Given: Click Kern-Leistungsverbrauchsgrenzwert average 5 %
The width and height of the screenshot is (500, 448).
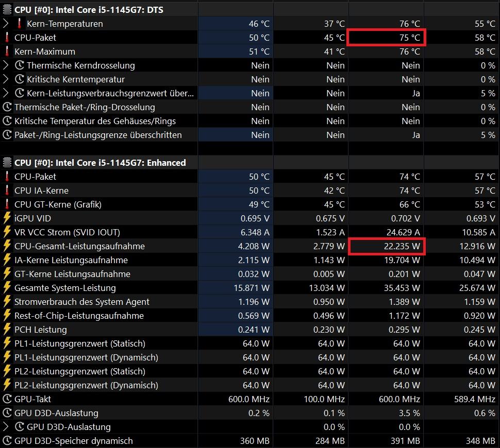Looking at the screenshot, I should [x=488, y=93].
